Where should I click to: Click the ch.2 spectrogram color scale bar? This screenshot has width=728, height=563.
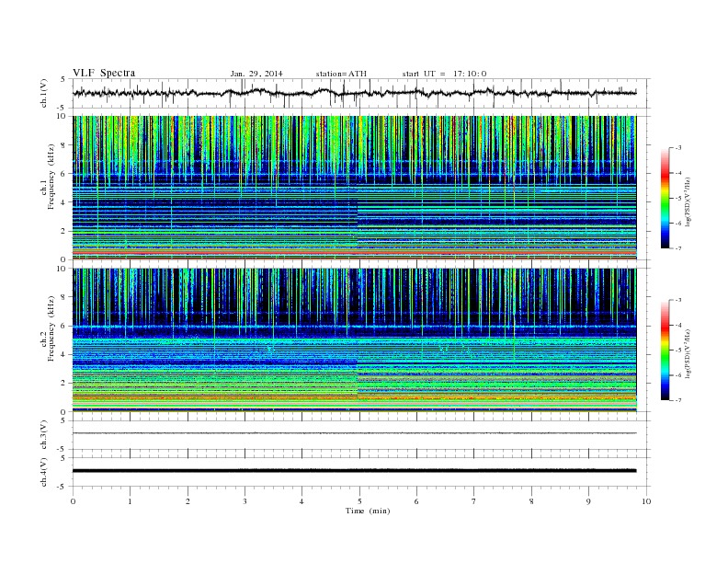click(x=665, y=350)
